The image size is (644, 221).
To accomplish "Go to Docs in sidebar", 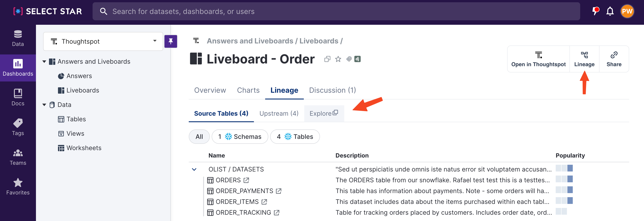I will [18, 97].
